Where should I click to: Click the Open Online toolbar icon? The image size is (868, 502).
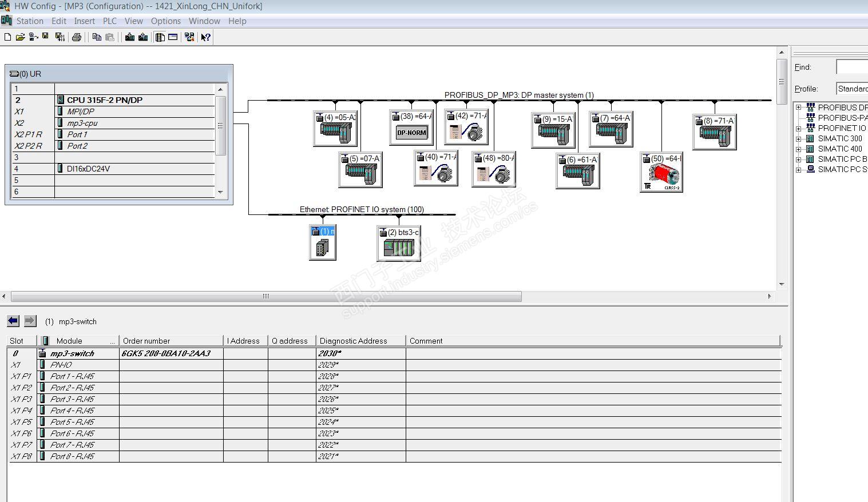coord(33,37)
